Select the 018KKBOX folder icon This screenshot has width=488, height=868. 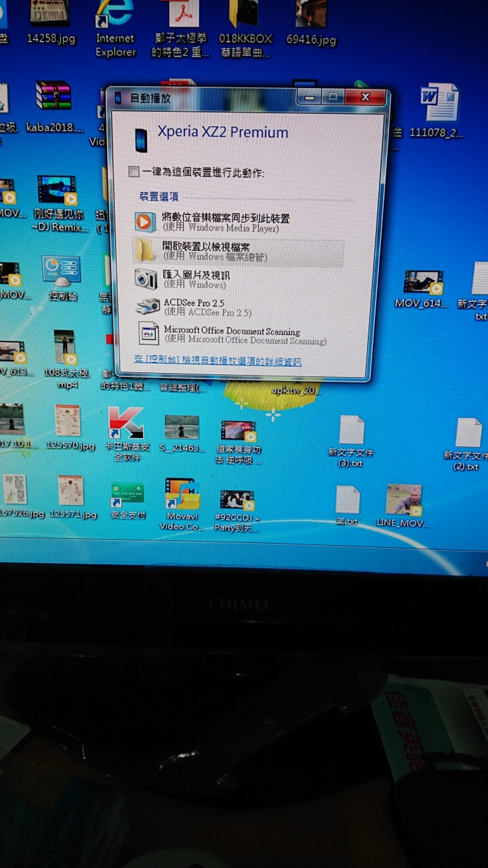[x=244, y=28]
